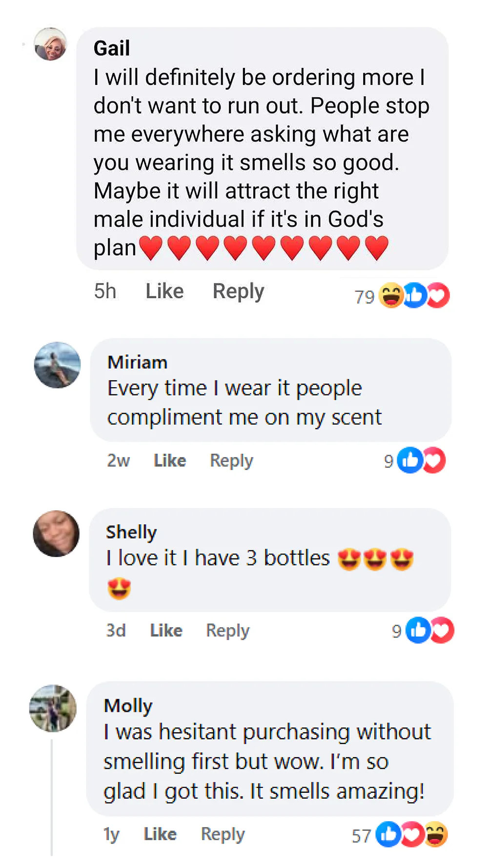Click the thumbs-up reaction on Gail's comment
Image resolution: width=488 pixels, height=868 pixels.
415,295
